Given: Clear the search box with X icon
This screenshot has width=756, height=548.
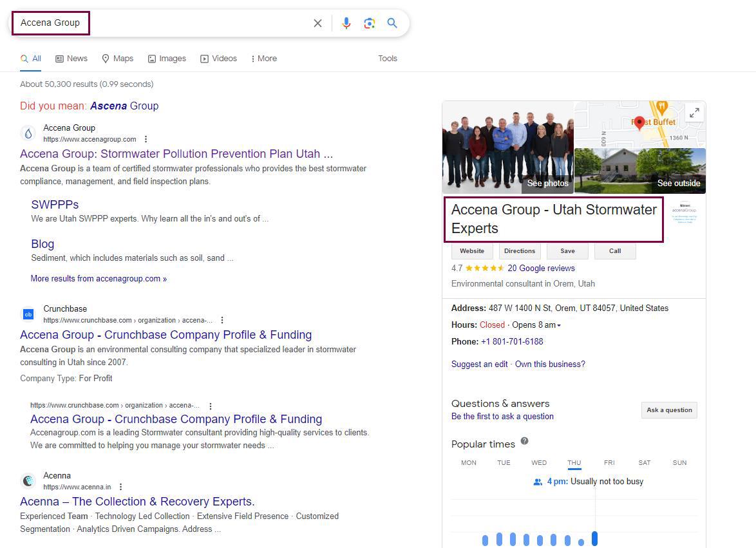Looking at the screenshot, I should click(x=317, y=23).
